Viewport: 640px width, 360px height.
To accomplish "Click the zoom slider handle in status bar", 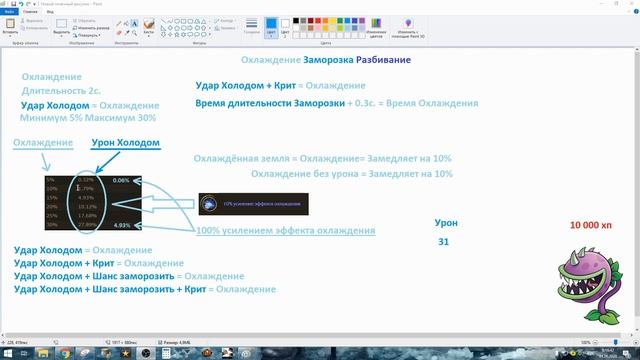I will pyautogui.click(x=616, y=342).
